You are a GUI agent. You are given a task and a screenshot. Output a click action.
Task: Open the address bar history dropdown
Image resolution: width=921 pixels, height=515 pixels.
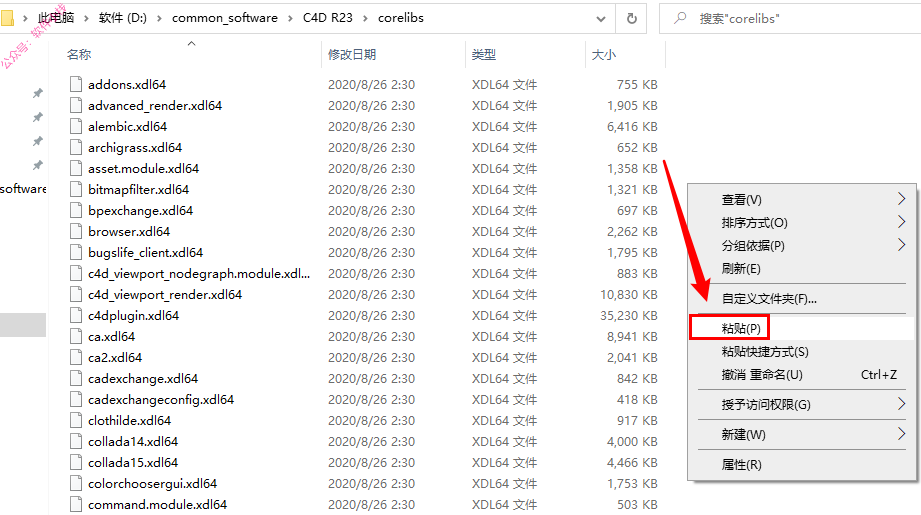coord(601,18)
